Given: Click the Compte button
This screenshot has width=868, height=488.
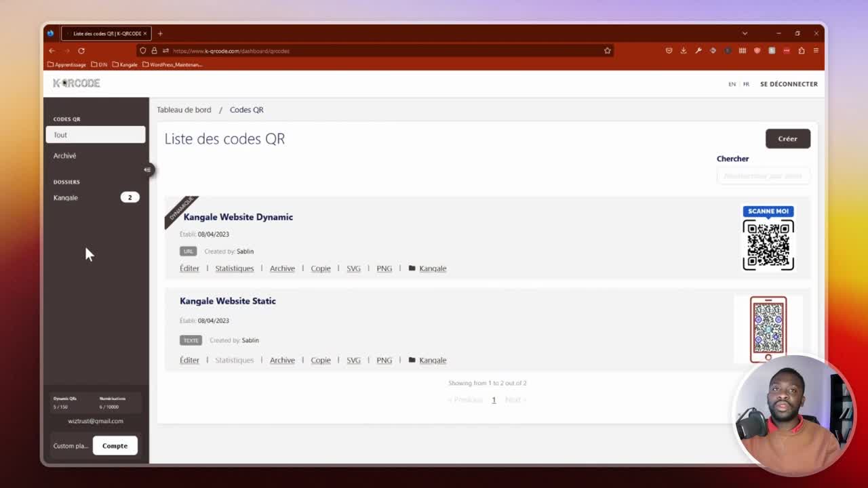Looking at the screenshot, I should tap(115, 446).
